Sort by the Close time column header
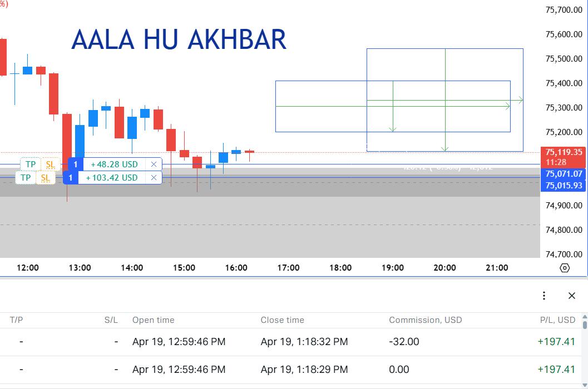This screenshot has height=389, width=588. 282,320
